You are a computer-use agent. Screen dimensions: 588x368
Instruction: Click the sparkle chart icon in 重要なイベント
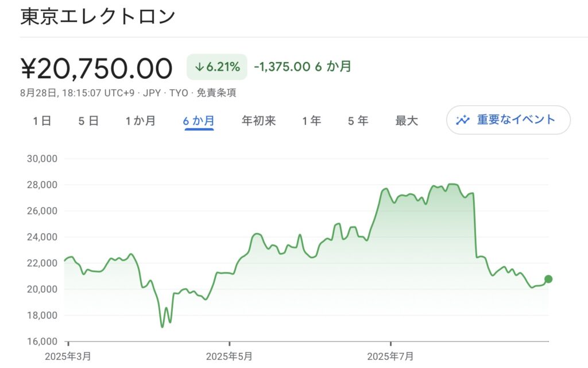(x=463, y=120)
